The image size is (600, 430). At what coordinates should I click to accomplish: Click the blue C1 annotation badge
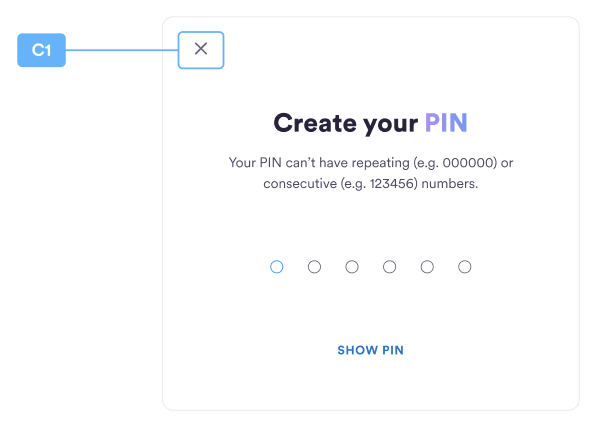pyautogui.click(x=41, y=50)
